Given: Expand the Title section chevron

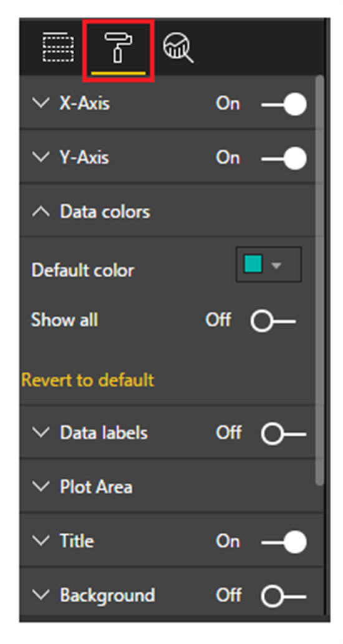Looking at the screenshot, I should click(41, 540).
